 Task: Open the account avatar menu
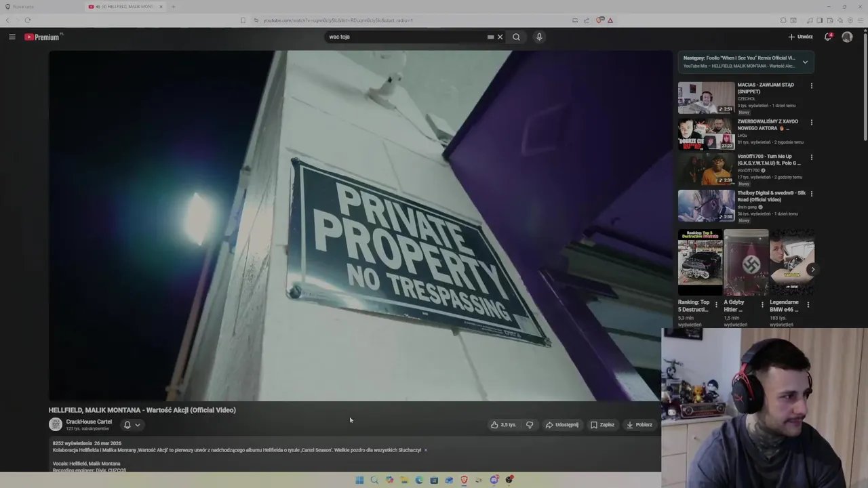pos(847,37)
